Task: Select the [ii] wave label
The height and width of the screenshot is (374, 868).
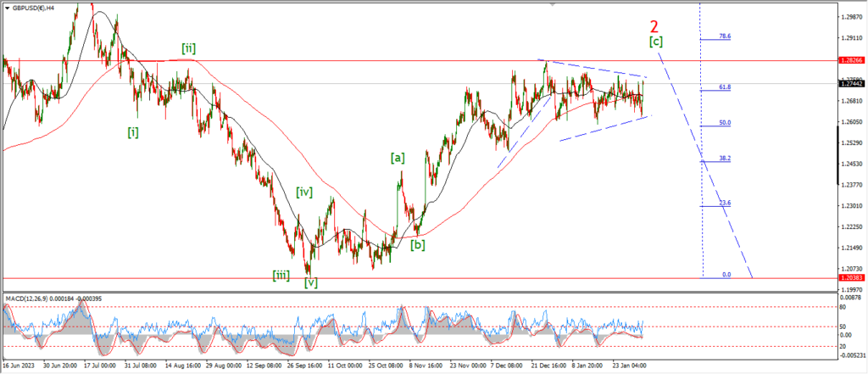Action: tap(188, 48)
